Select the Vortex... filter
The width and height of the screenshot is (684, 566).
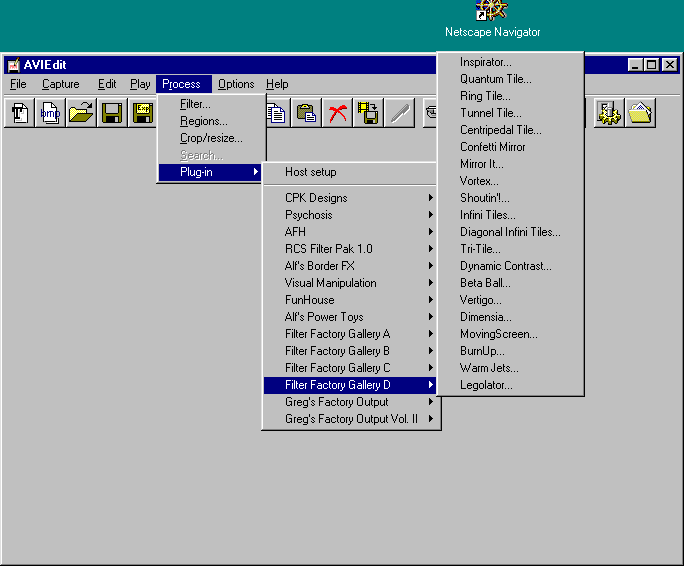(510, 181)
